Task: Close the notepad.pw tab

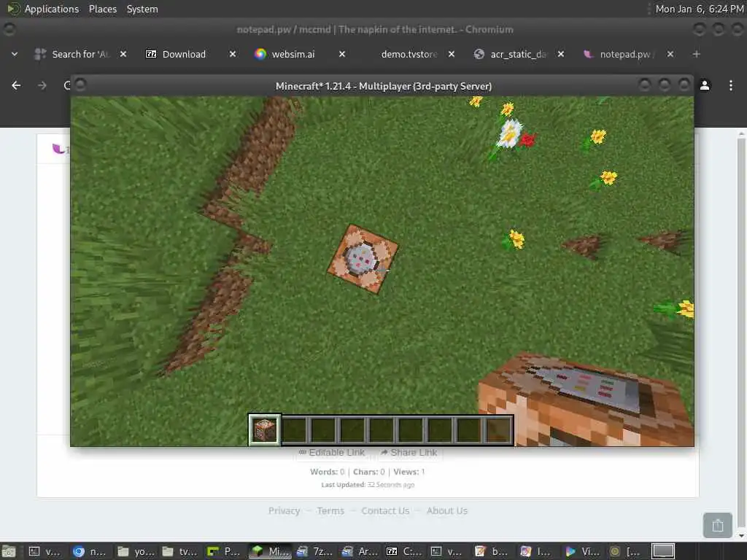Action: [x=670, y=54]
